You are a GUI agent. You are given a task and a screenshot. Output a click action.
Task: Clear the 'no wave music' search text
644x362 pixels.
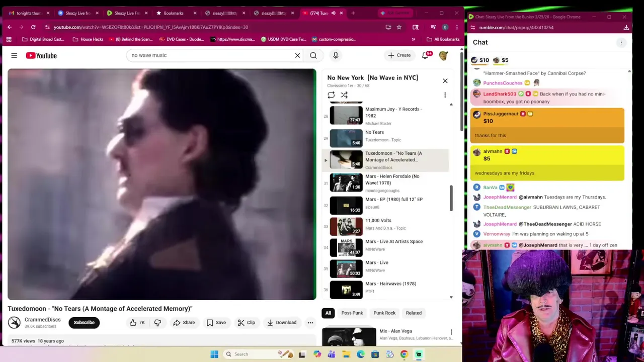tap(297, 55)
